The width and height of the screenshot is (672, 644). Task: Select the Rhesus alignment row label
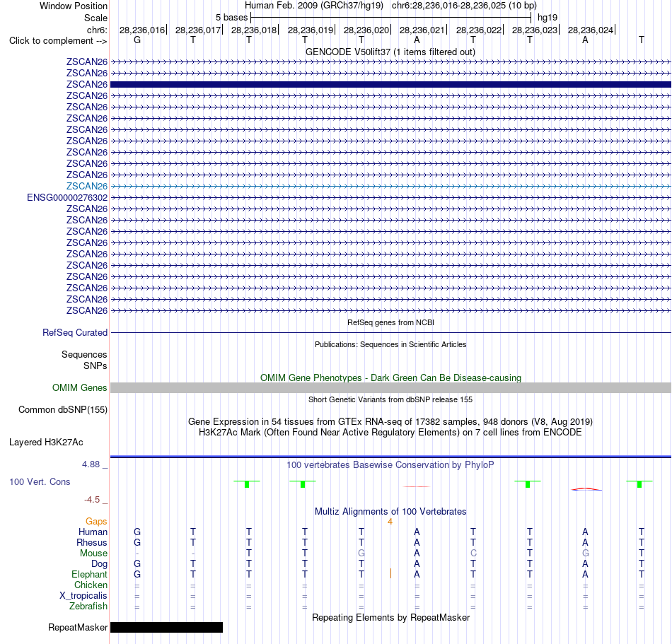tap(92, 542)
